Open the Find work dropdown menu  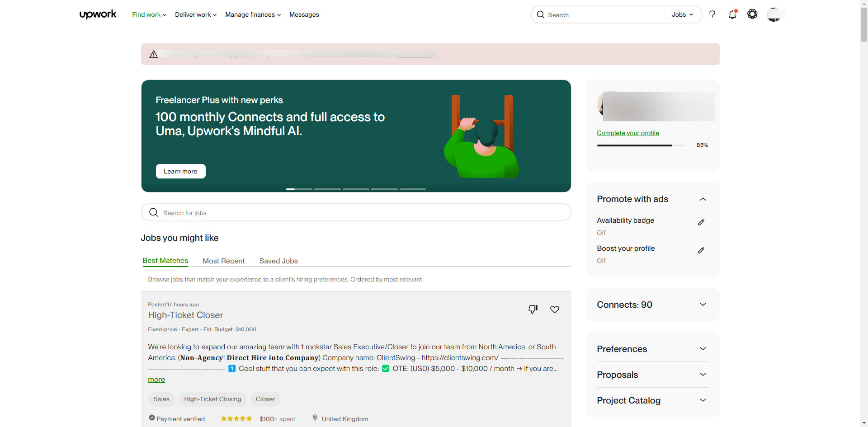click(x=149, y=14)
